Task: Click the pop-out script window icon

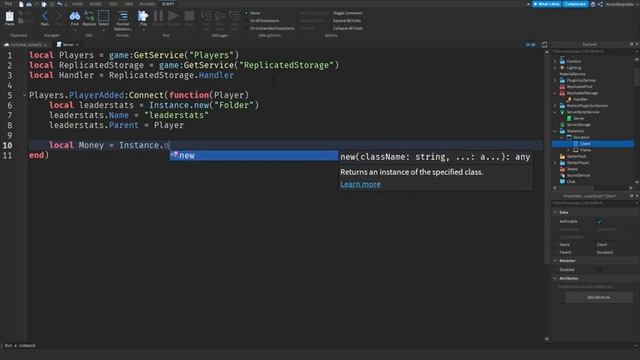Action: coord(544,44)
